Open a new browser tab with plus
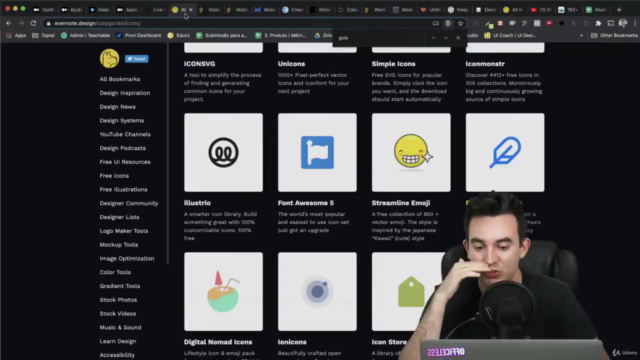Screen dimensions: 640x360 619,9
